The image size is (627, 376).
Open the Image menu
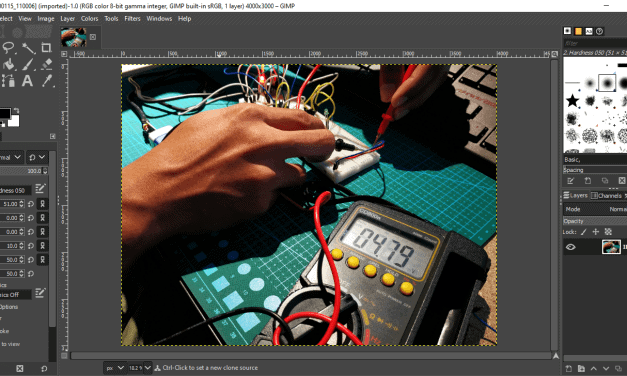[x=46, y=18]
